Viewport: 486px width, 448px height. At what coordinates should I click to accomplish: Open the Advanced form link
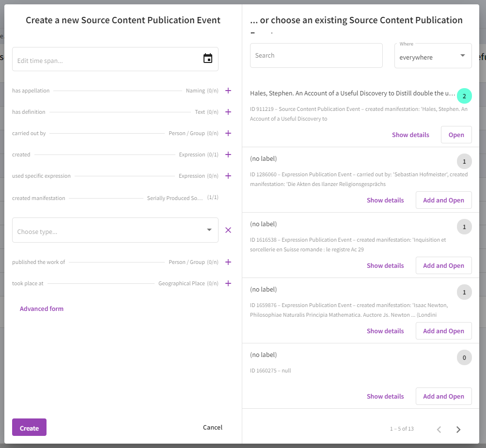pyautogui.click(x=42, y=309)
